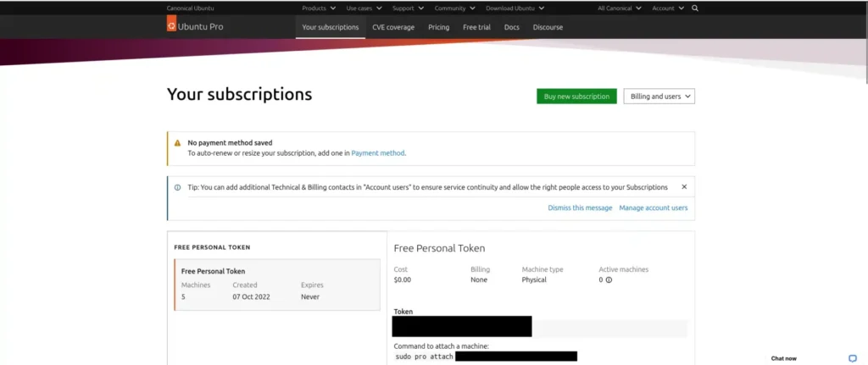Close the Tip notification with the X
Viewport: 868px width, 365px height.
click(684, 187)
